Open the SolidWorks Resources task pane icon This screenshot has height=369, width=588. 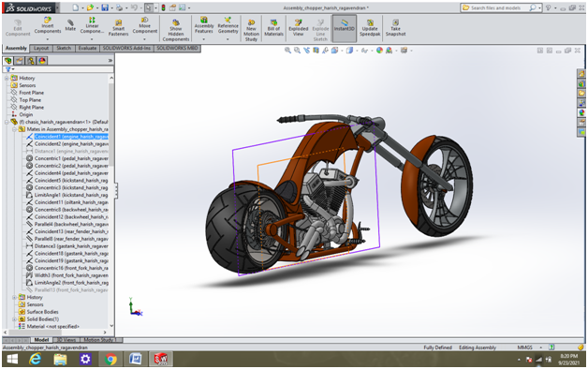581,74
